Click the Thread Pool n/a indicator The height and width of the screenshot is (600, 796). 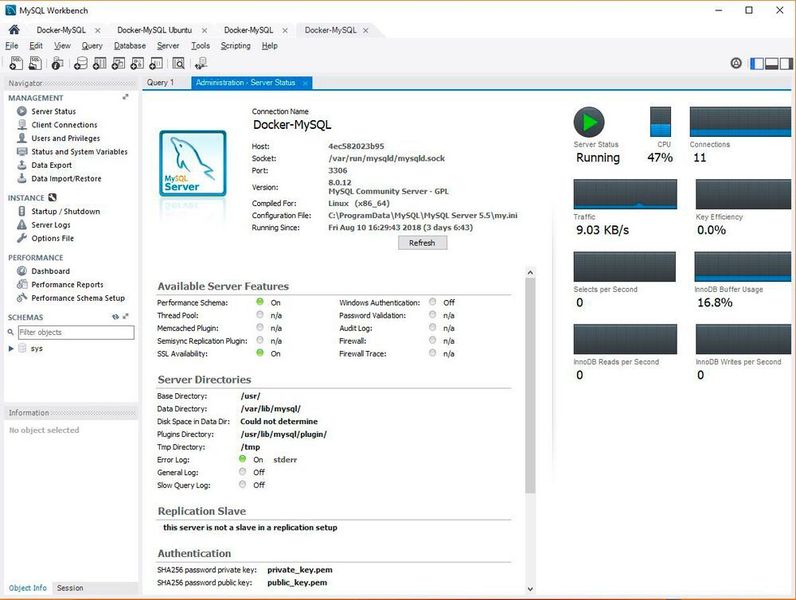260,315
